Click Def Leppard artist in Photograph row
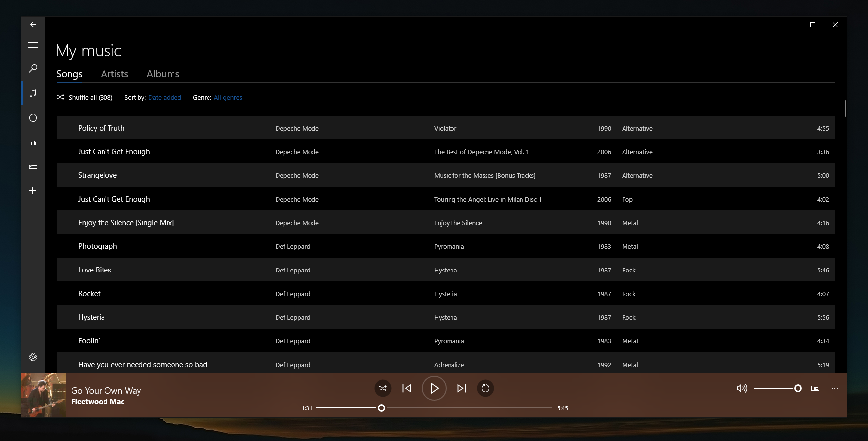This screenshot has width=868, height=441. point(293,246)
